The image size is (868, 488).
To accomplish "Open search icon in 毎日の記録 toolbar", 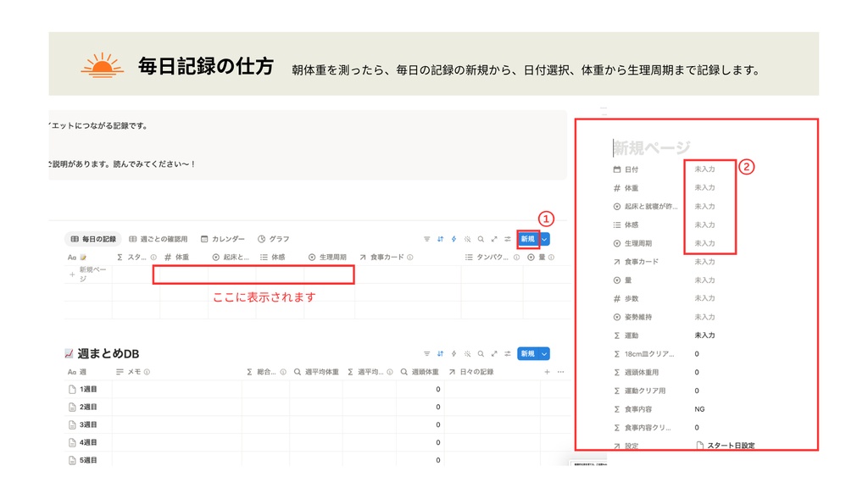I will (481, 239).
